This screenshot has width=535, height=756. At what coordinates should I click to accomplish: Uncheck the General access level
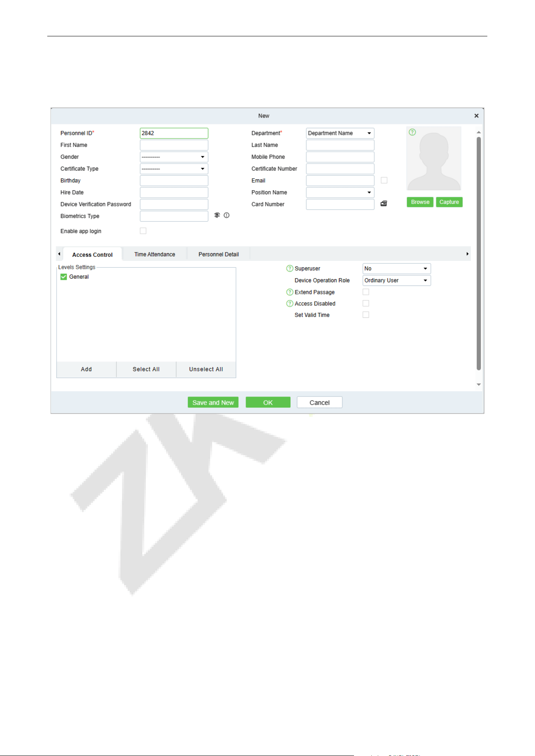click(64, 277)
